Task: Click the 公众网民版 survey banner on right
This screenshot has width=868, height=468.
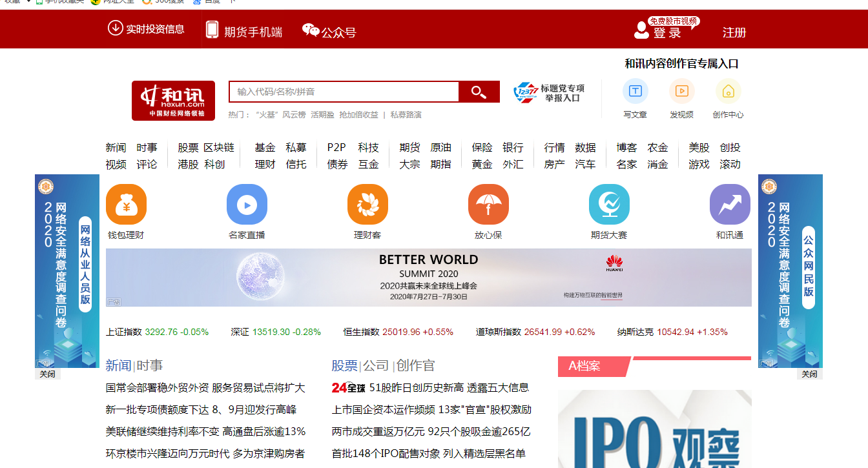Action: (790, 271)
